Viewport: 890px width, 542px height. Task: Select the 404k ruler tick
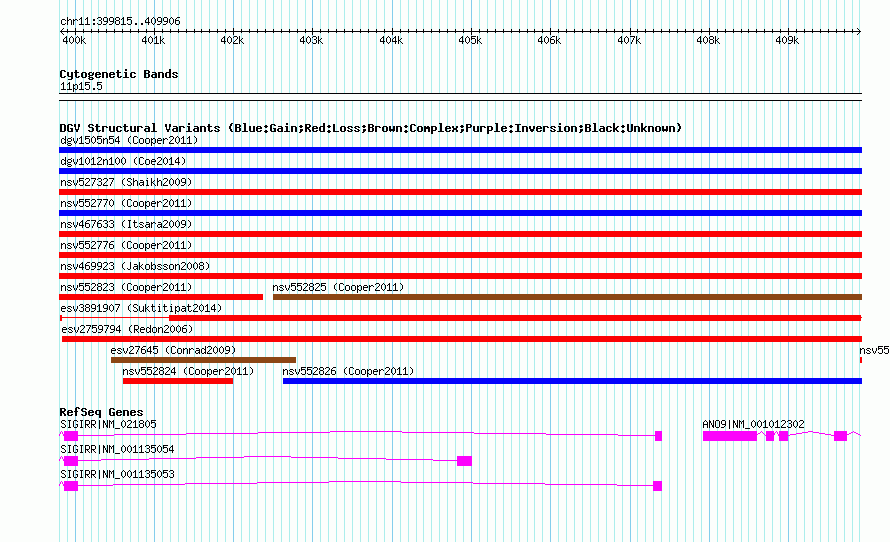click(x=391, y=40)
